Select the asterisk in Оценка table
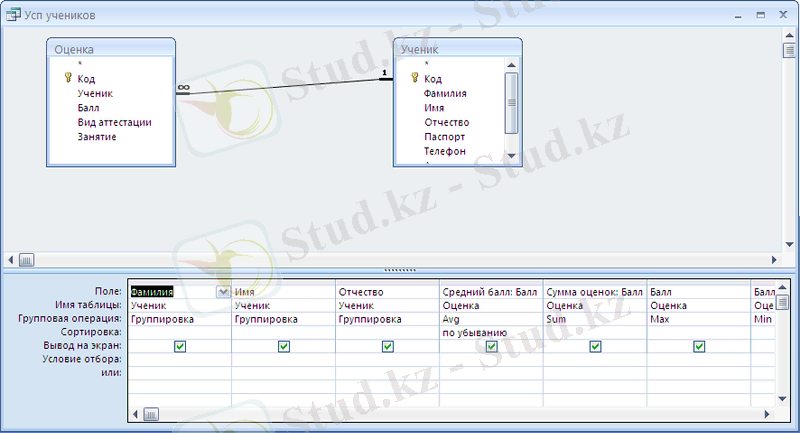The height and width of the screenshot is (433, 800). click(x=80, y=64)
